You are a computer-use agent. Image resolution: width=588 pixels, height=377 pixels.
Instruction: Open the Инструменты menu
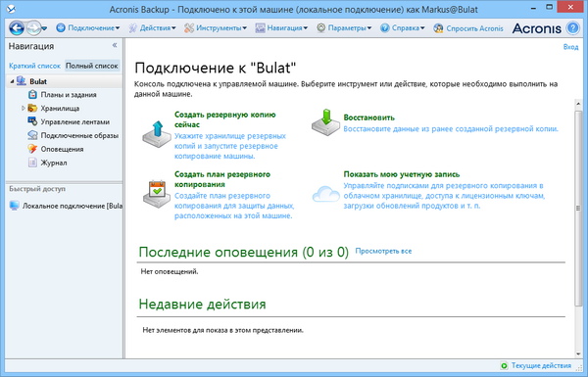point(216,28)
